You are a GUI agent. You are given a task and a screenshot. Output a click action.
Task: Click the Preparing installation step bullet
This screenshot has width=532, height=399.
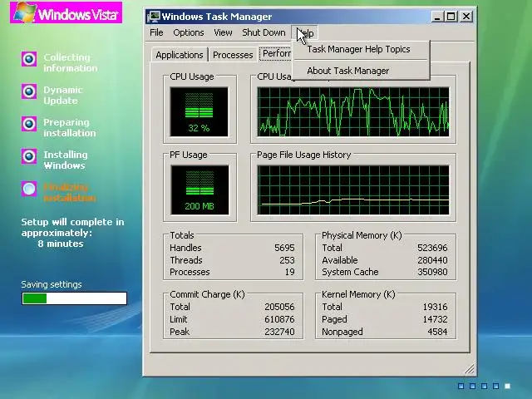29,124
